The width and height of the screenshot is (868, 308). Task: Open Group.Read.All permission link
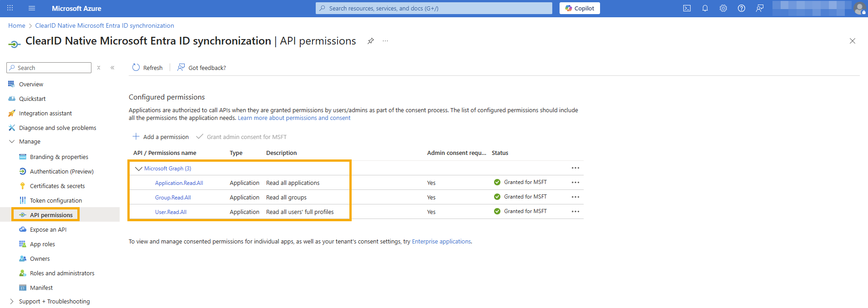pos(173,197)
